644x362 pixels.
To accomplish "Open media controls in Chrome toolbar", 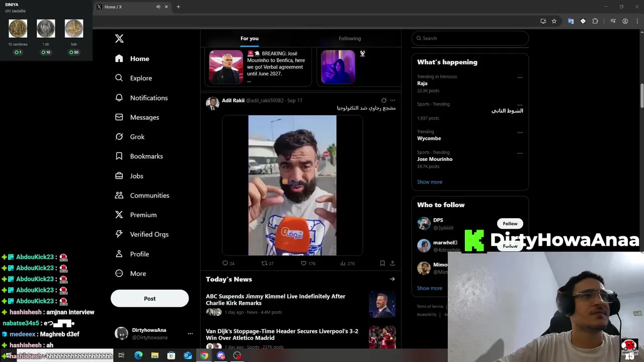I will (613, 21).
